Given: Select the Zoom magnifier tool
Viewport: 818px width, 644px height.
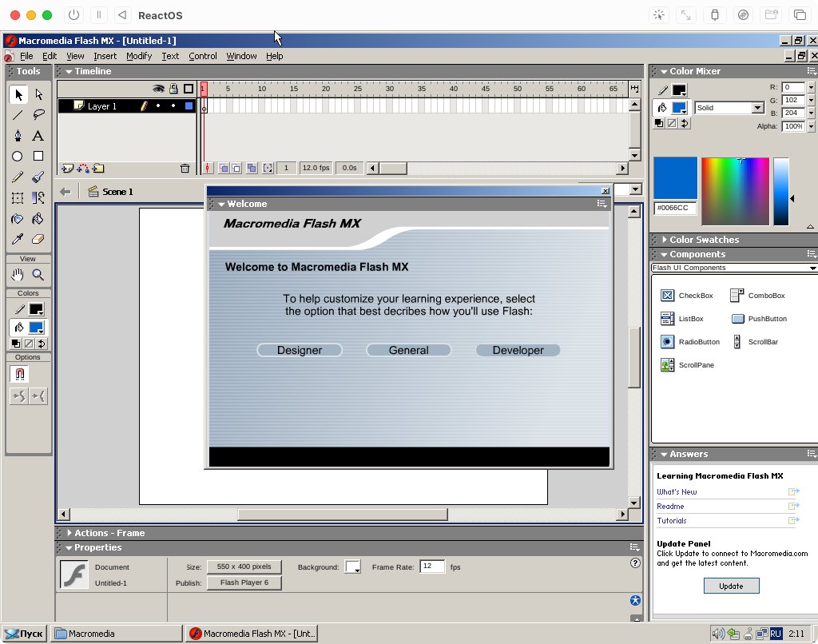Looking at the screenshot, I should click(38, 275).
